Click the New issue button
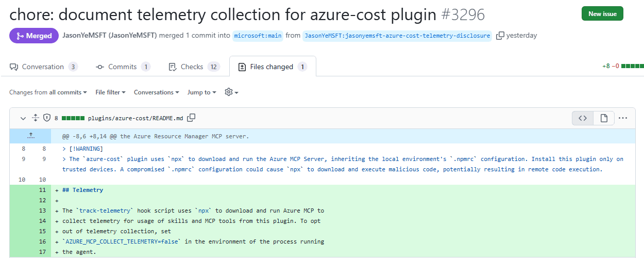644x258 pixels. [x=602, y=13]
